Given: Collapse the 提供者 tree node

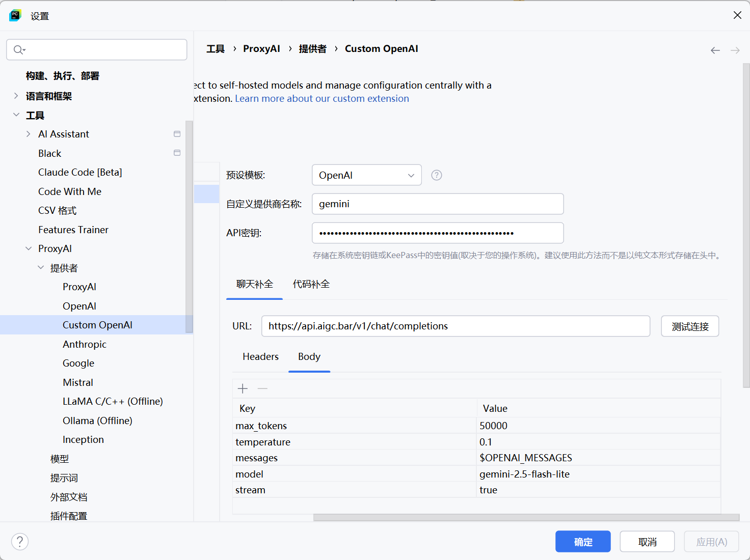Looking at the screenshot, I should coord(40,267).
